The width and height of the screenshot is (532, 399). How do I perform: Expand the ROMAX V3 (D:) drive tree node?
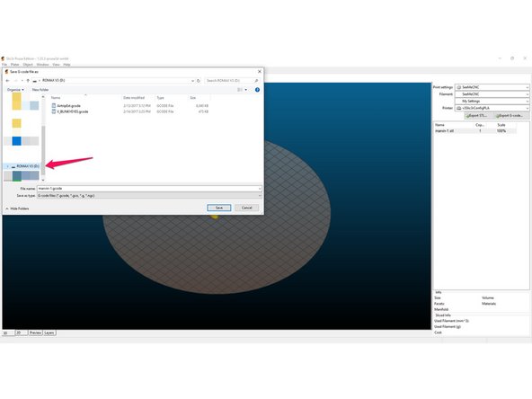click(x=7, y=166)
